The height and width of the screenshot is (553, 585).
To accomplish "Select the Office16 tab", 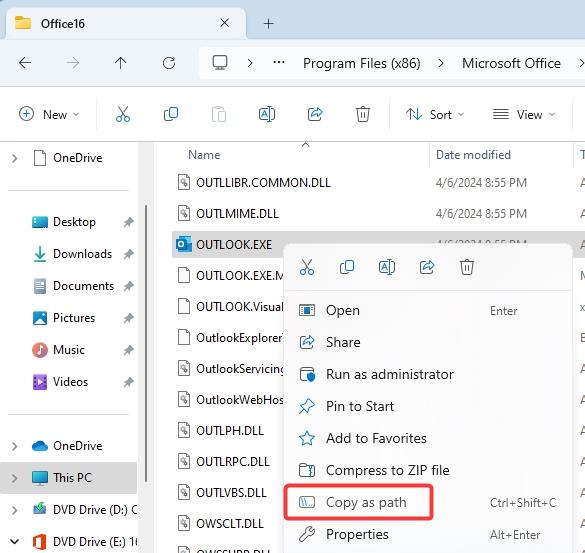I will click(126, 24).
